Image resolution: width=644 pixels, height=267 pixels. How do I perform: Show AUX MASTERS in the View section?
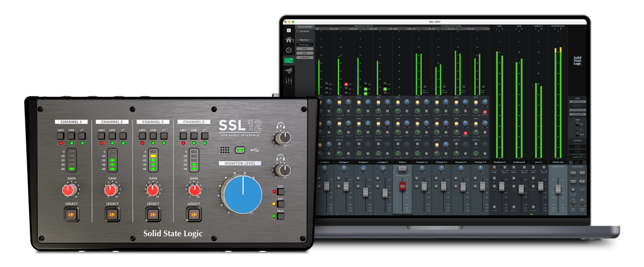click(x=577, y=114)
